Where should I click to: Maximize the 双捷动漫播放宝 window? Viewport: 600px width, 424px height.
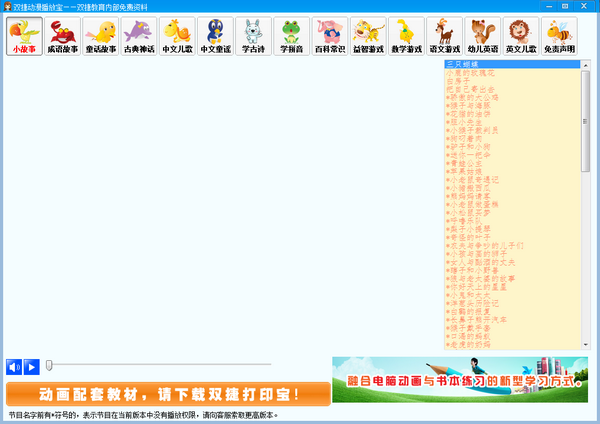pyautogui.click(x=565, y=6)
